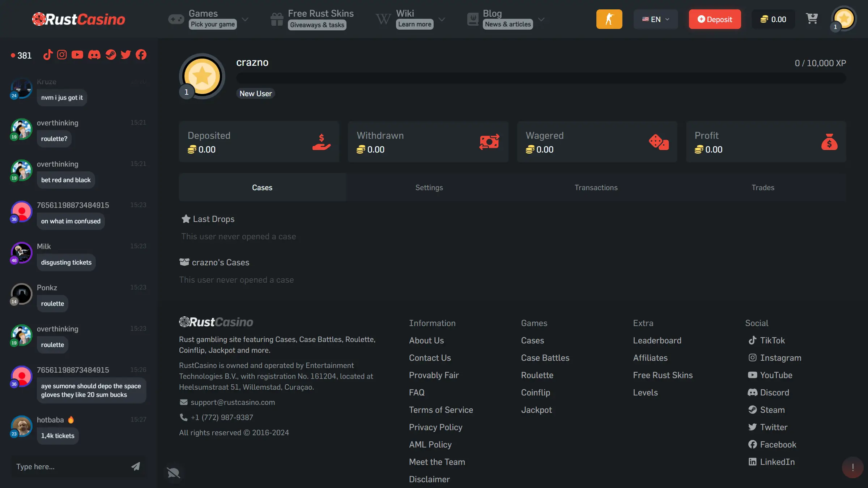
Task: Click the New User badge
Action: [x=256, y=93]
